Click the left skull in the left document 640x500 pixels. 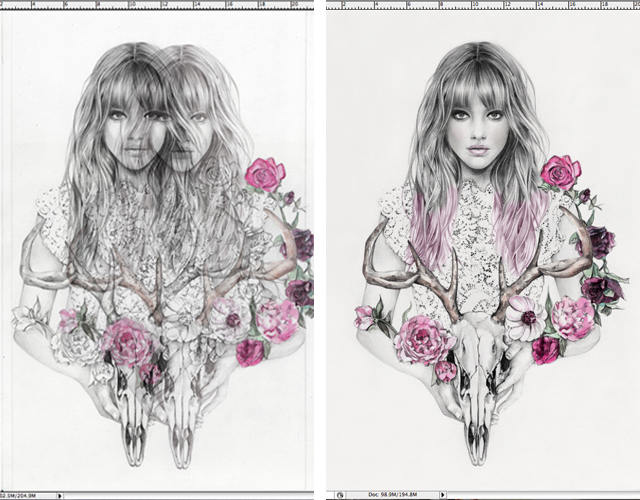pos(134,410)
